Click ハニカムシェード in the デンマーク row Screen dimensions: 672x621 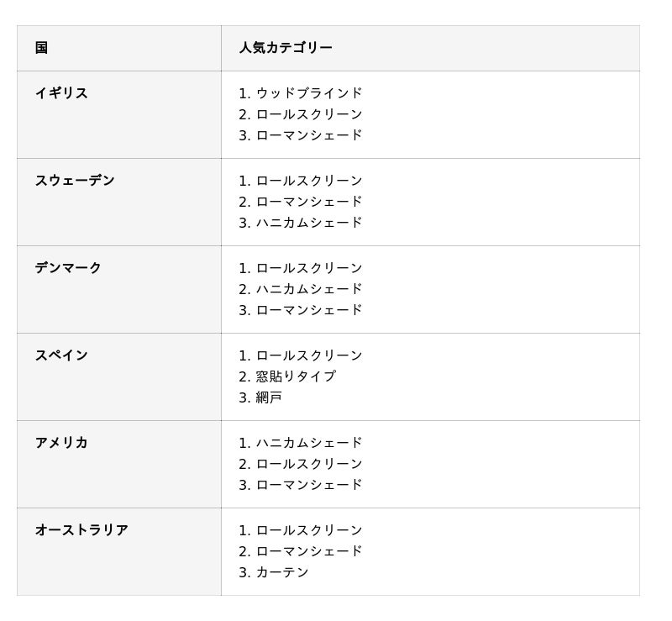pyautogui.click(x=309, y=289)
